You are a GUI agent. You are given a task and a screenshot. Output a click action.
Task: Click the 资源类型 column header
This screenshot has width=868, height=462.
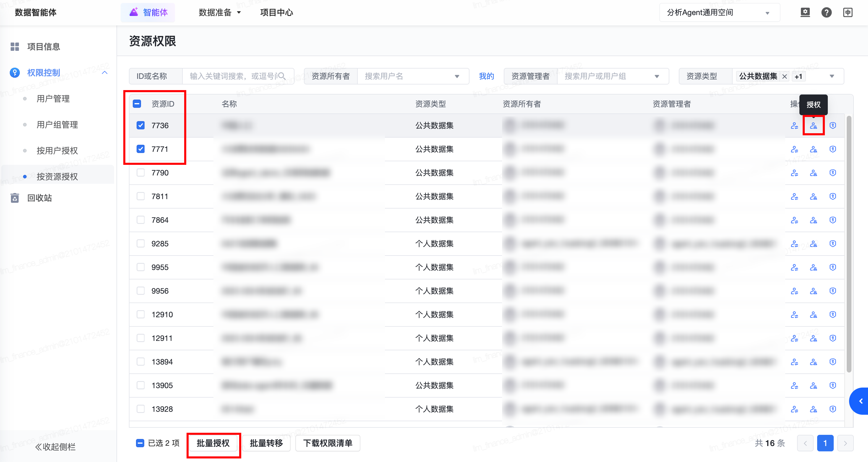click(430, 104)
